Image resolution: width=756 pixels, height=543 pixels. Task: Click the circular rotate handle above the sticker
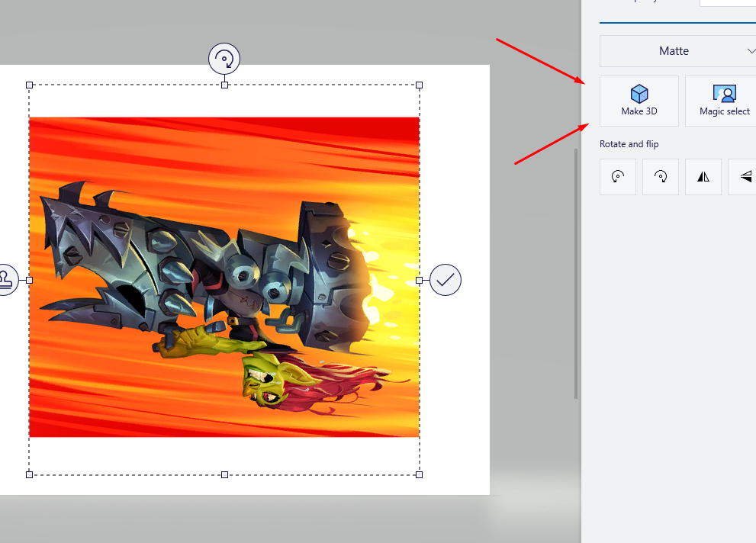coord(224,58)
